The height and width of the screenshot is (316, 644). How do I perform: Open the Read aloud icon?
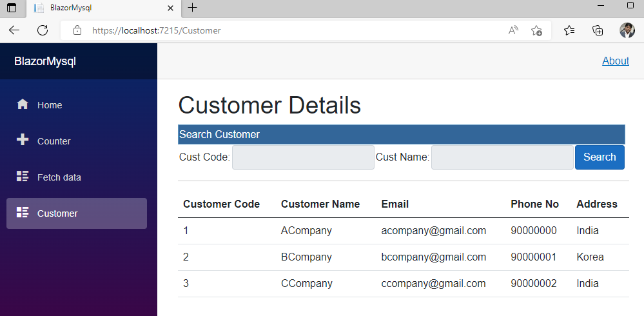pos(513,30)
